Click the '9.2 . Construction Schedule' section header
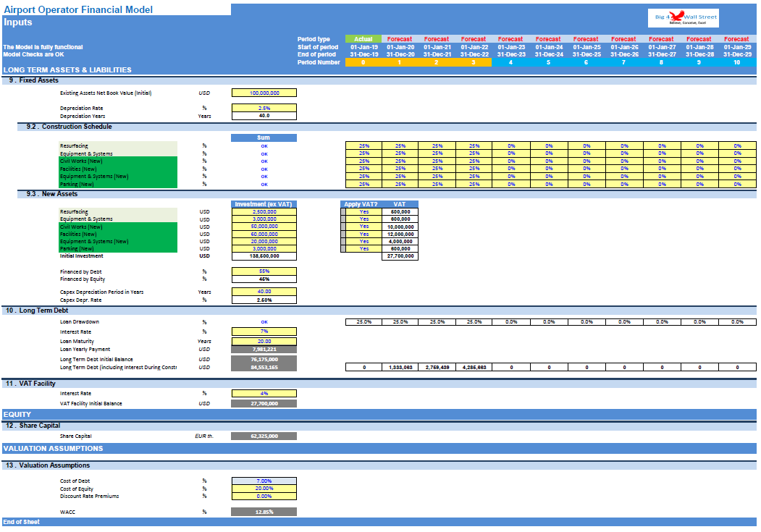 coord(70,127)
